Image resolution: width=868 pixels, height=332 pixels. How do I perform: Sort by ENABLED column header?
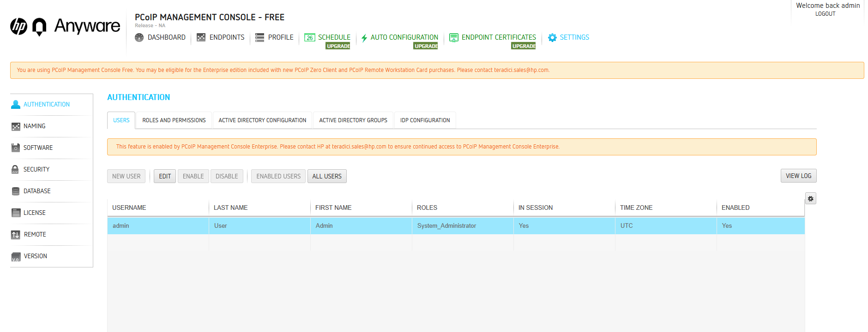(760, 207)
